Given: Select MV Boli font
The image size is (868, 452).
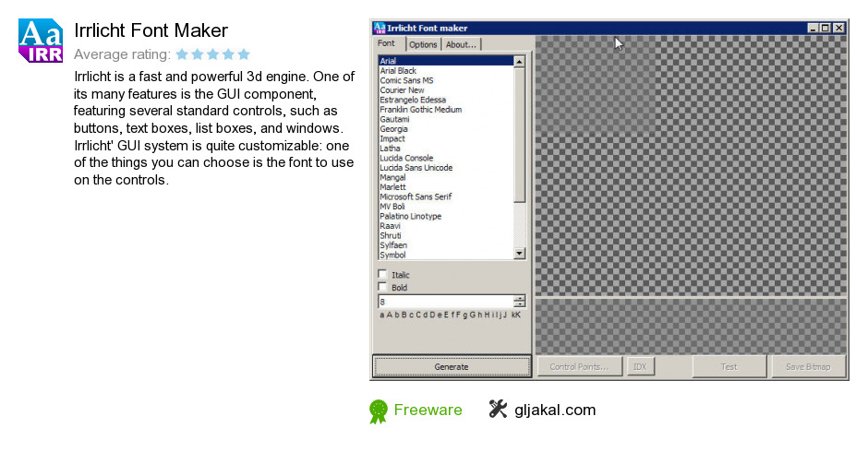Looking at the screenshot, I should [x=446, y=207].
